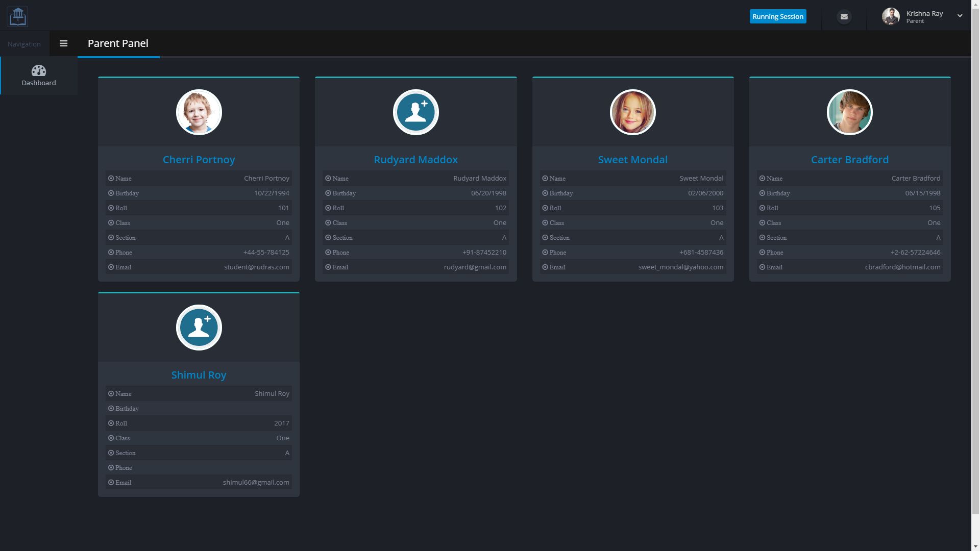Click the Running Session button

tap(777, 16)
